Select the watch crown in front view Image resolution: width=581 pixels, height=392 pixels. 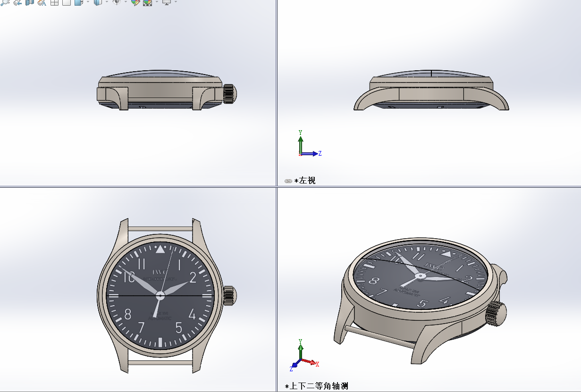click(229, 295)
